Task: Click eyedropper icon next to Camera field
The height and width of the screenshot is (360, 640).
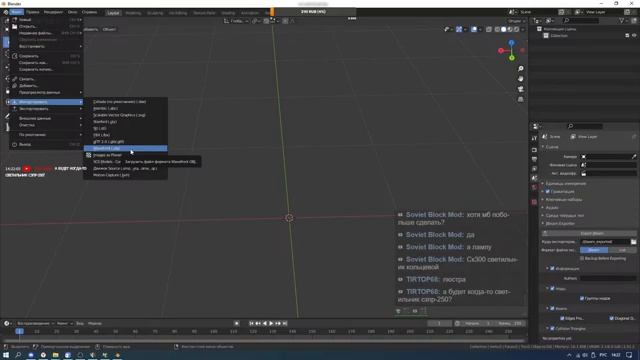Action: pos(634,157)
